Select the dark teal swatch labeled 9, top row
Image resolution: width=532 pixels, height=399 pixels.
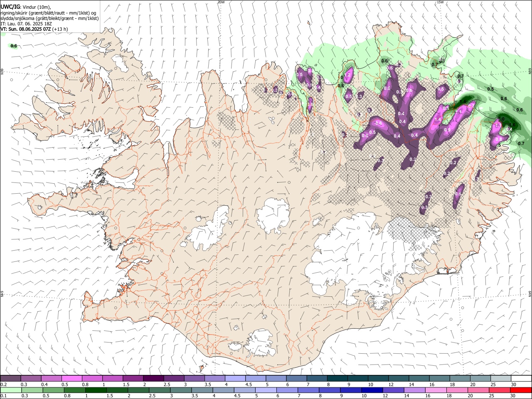357,378
